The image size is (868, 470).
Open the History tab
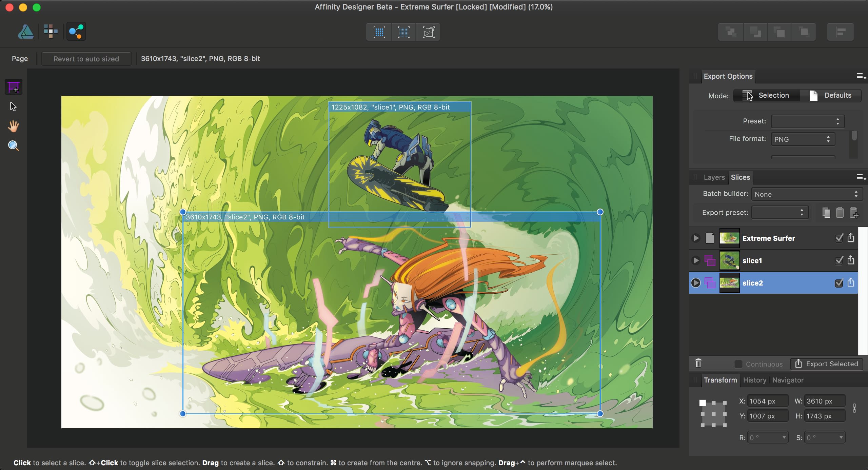click(x=754, y=380)
